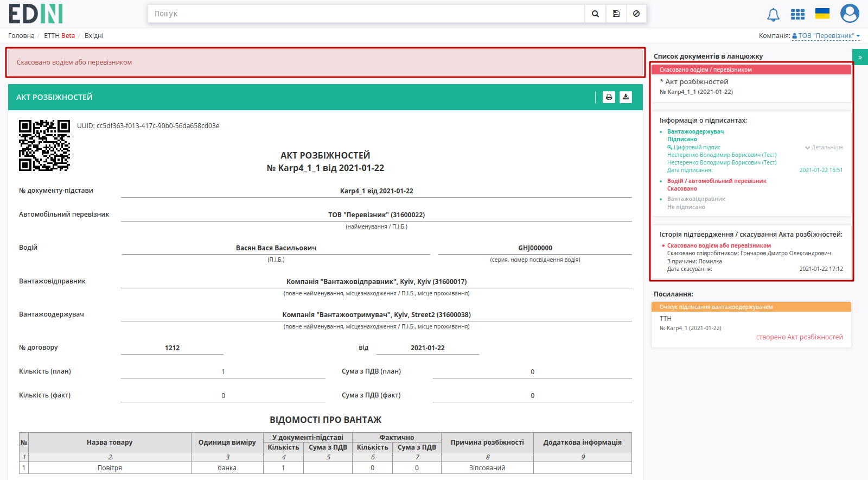Screen dimensions: 868x480
Task: Click contract number 1212
Action: [173, 348]
